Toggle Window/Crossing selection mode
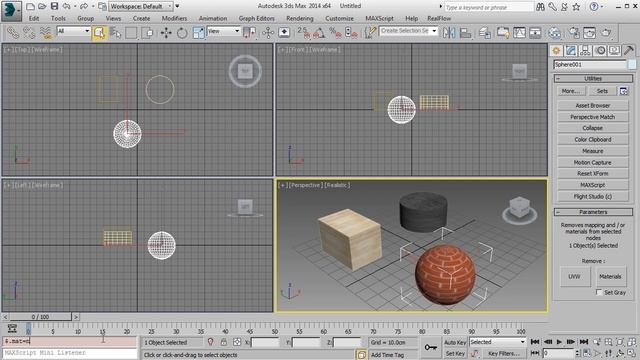Viewport: 640px width, 360px height. coord(147,33)
